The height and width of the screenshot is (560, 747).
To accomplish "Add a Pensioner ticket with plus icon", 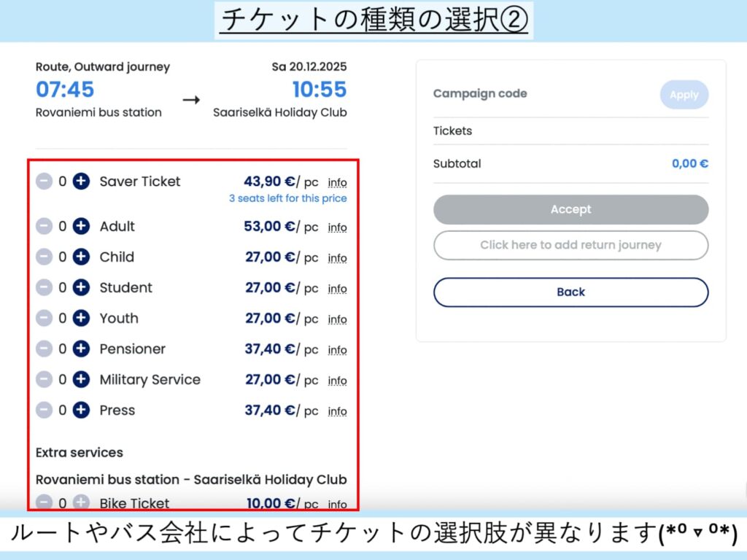I will tap(81, 349).
